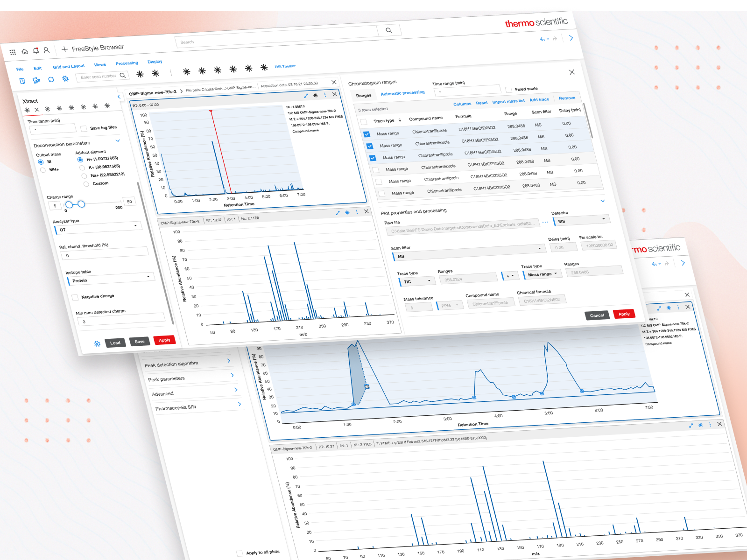747x560 pixels.
Task: Open the settings gear in the toolbar
Action: 65,78
